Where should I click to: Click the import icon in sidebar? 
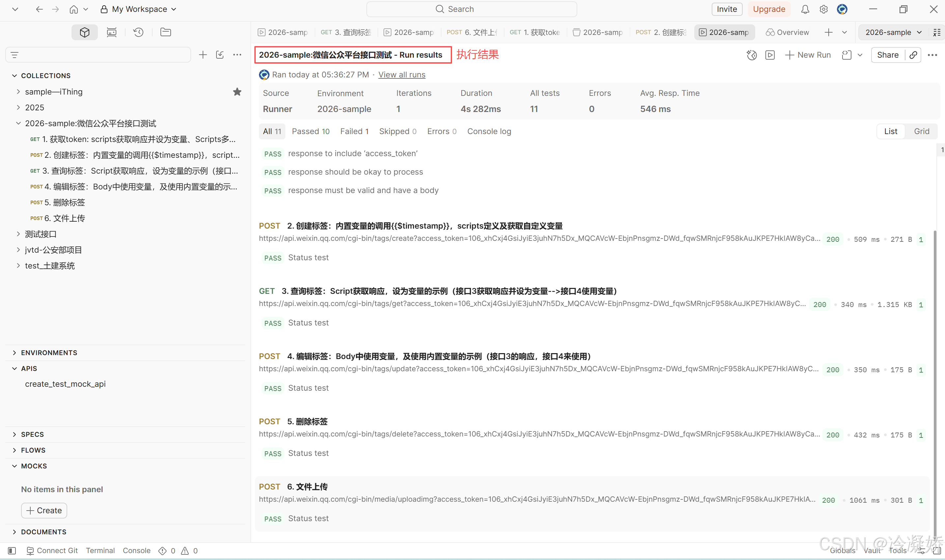[220, 55]
